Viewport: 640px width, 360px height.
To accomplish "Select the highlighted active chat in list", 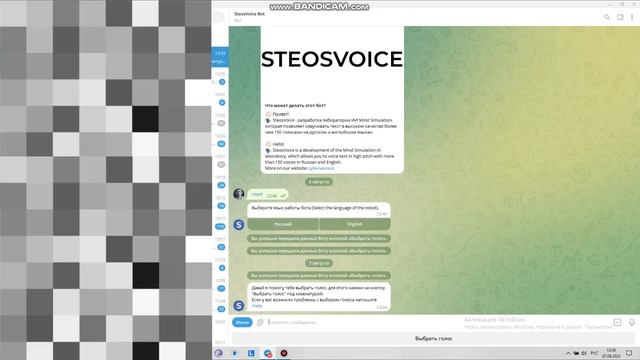I will click(x=220, y=57).
